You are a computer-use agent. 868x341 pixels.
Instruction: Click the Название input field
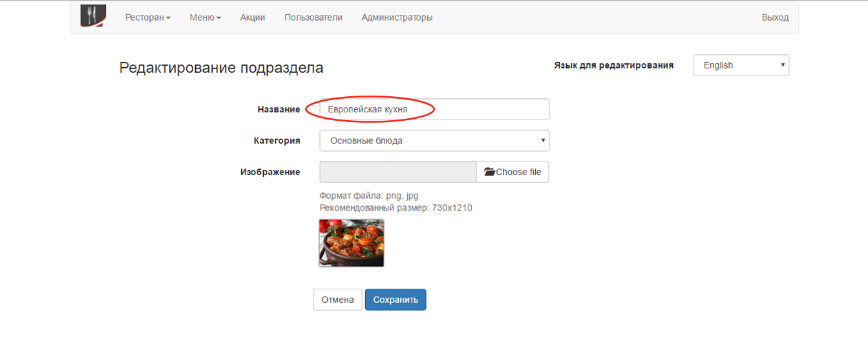click(x=434, y=109)
